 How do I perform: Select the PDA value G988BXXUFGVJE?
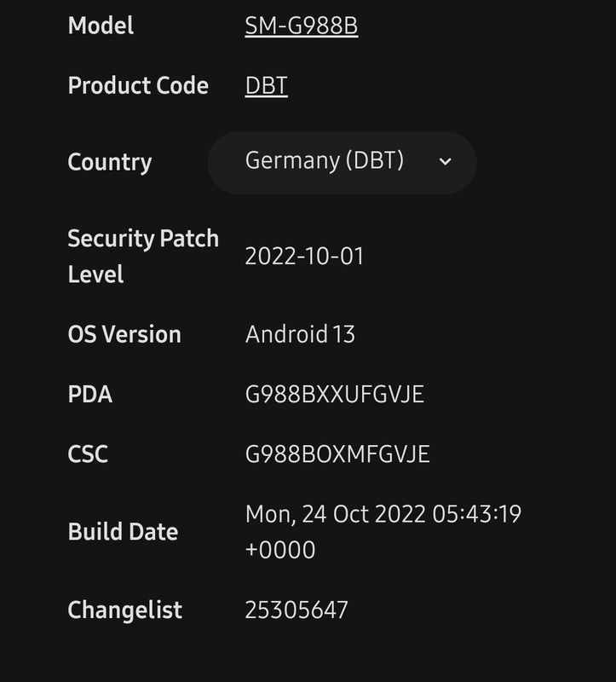[x=334, y=394]
